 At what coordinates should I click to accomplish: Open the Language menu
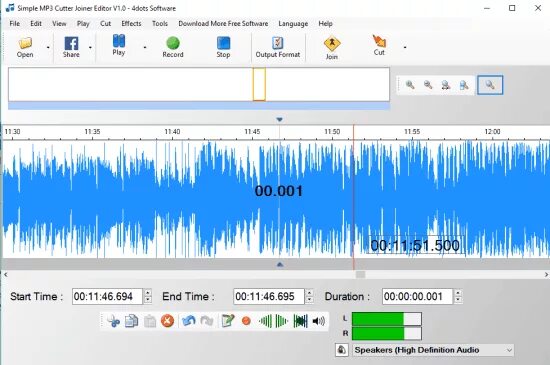(x=293, y=23)
